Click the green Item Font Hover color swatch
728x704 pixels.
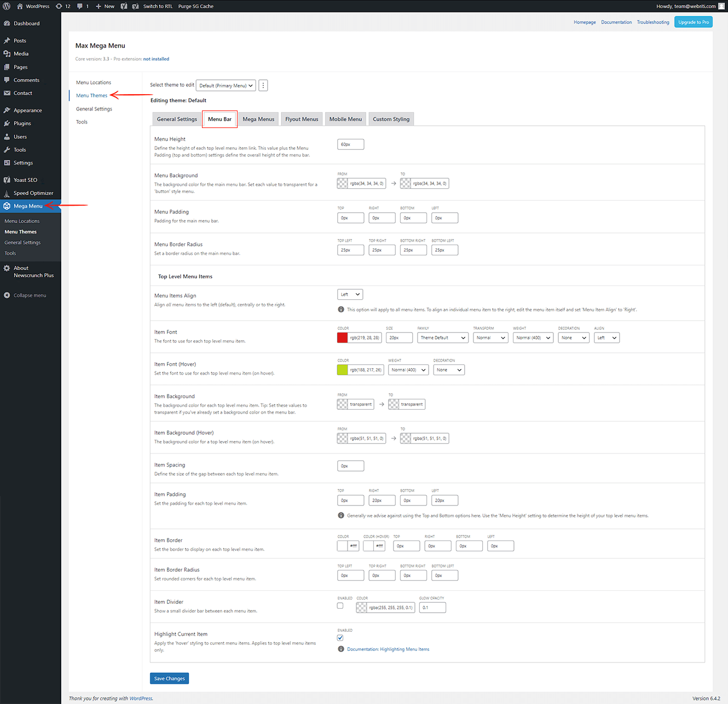[x=343, y=370]
